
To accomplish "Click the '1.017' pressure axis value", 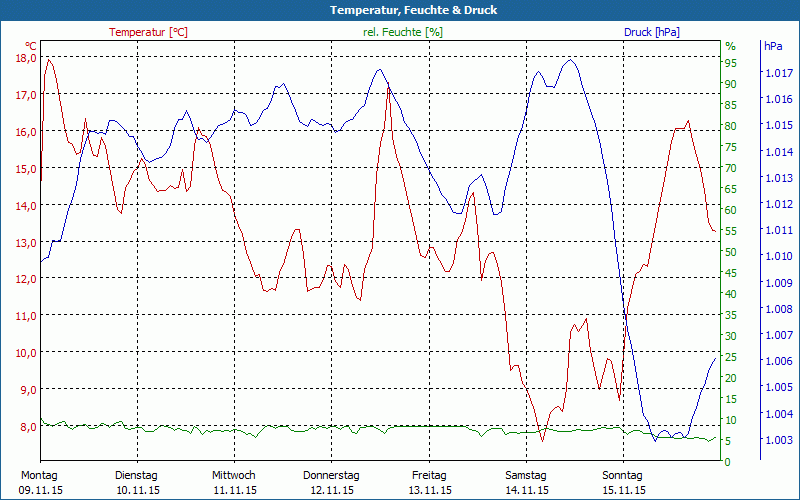I will pos(779,73).
